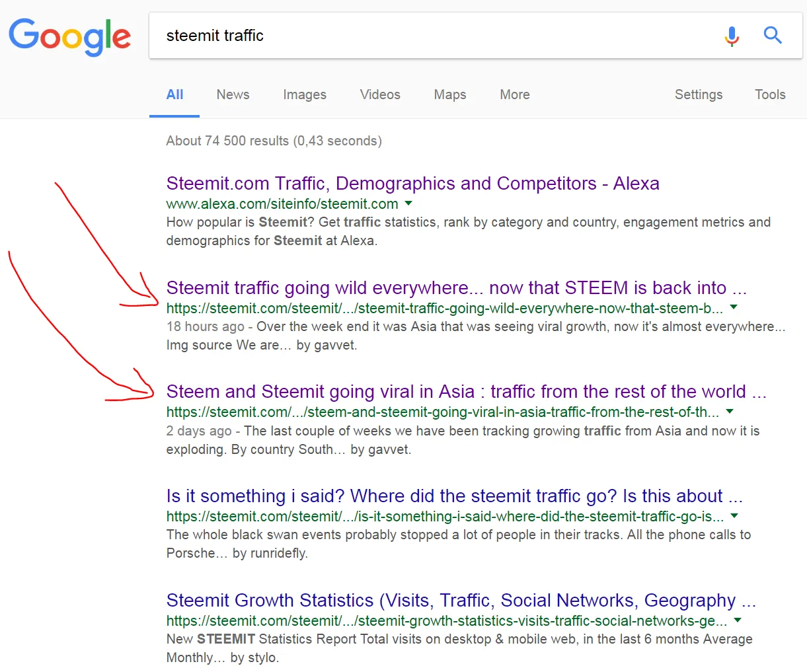Open 'Steem and Steemit going viral in Asia' result
Viewport: 807px width, 672px height.
[466, 391]
